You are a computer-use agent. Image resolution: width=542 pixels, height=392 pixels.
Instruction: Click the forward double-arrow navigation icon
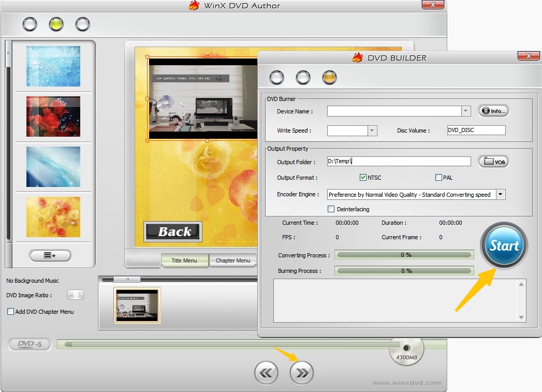click(302, 372)
